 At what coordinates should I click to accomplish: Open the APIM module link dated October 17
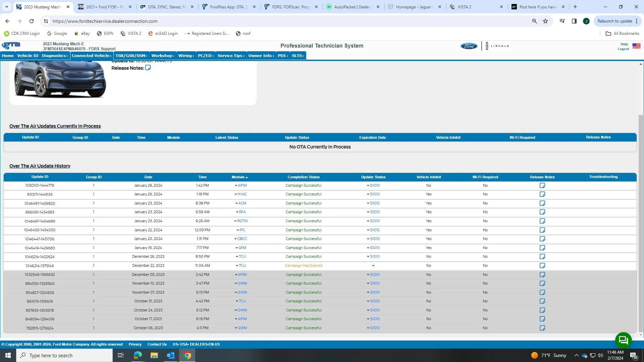(x=242, y=319)
